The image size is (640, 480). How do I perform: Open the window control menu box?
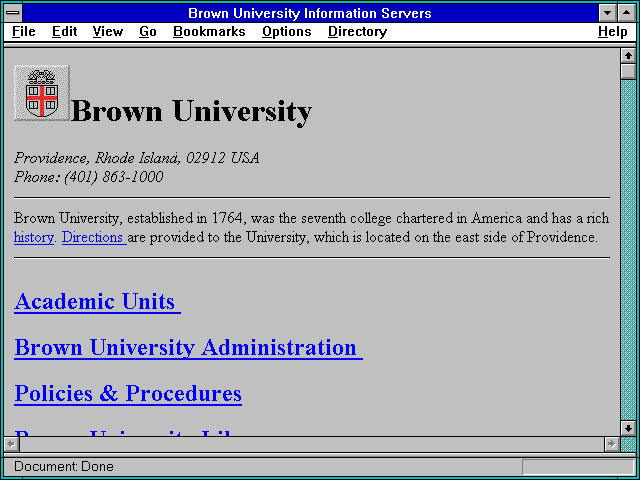click(13, 13)
